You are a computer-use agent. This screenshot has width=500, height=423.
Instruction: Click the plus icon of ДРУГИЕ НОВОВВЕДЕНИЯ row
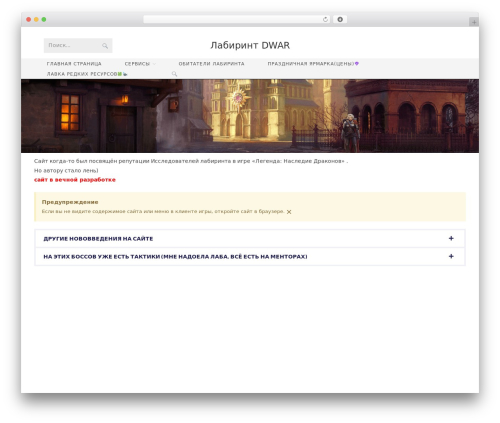coord(451,238)
